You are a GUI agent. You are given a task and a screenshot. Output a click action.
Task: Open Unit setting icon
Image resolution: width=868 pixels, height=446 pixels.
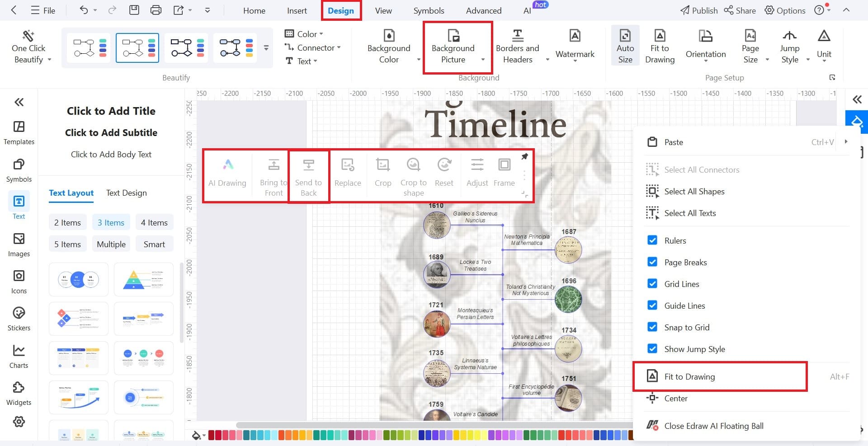824,35
